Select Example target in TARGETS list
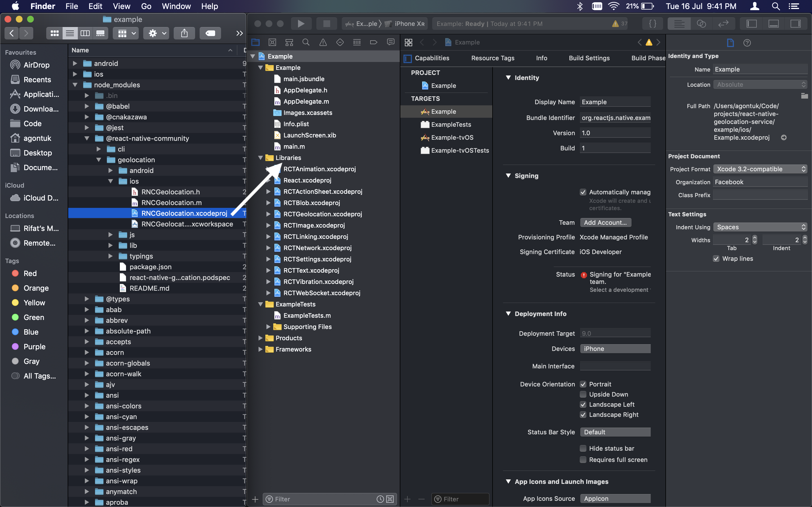Screen dimensions: 812x507 tap(443, 112)
